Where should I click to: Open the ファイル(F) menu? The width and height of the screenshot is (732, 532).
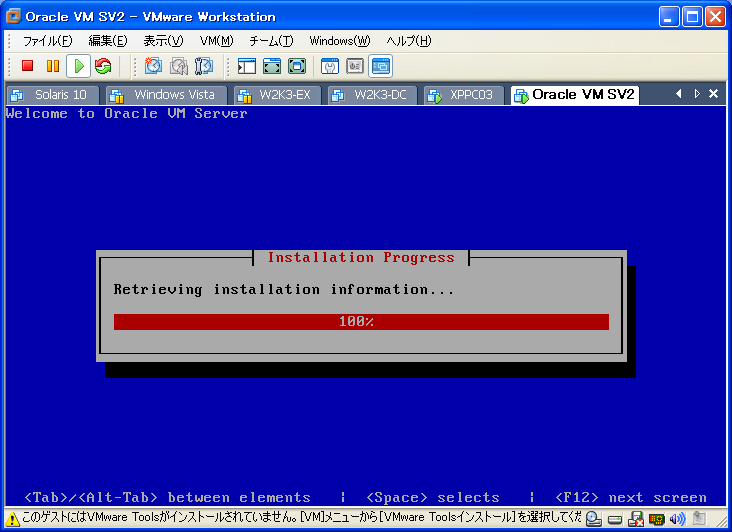point(47,41)
